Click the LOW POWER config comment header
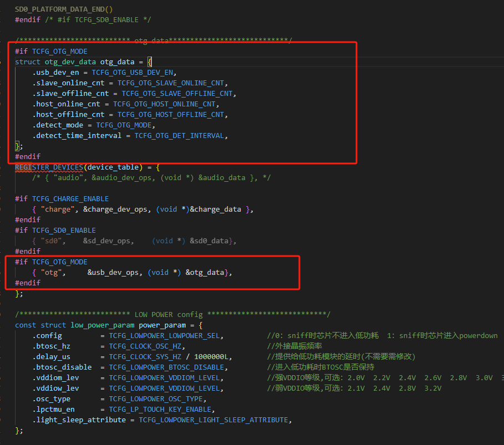This screenshot has height=445, width=504. coord(172,315)
